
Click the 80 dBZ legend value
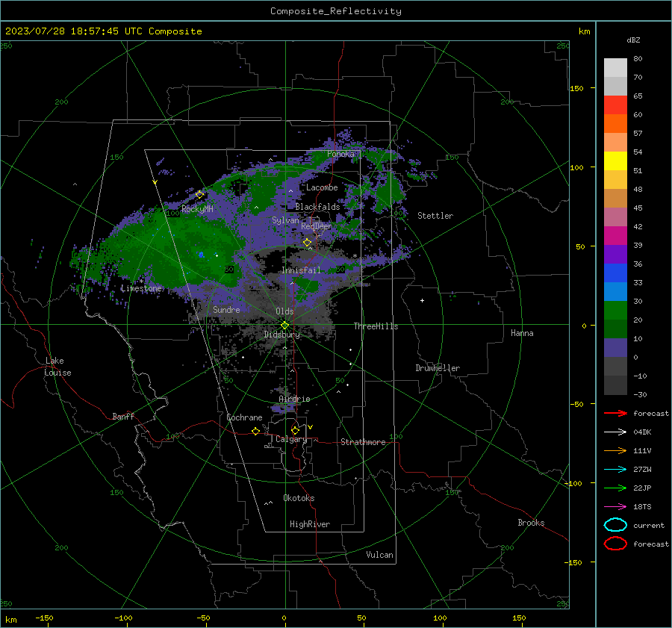(638, 59)
